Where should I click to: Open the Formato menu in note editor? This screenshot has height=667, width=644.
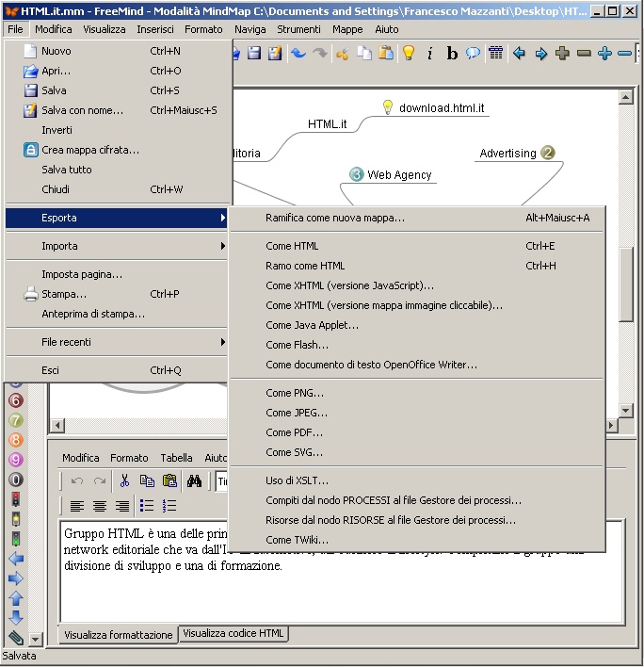129,458
